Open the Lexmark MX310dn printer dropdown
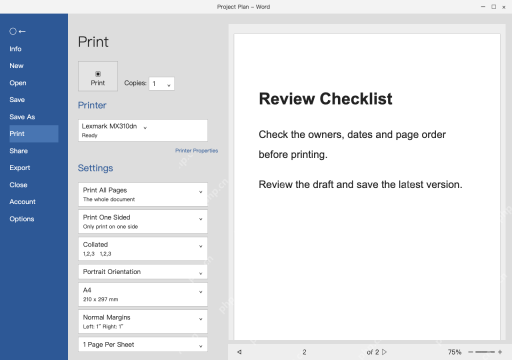 [x=143, y=130]
